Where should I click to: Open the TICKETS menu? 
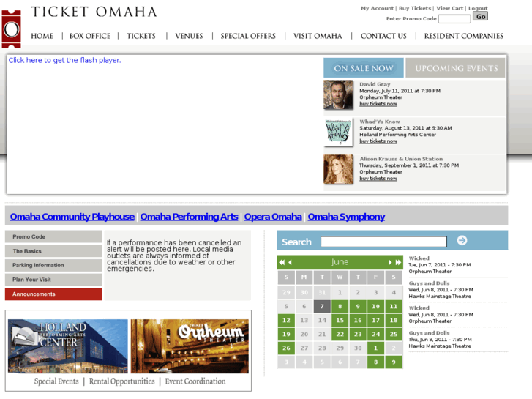click(141, 36)
